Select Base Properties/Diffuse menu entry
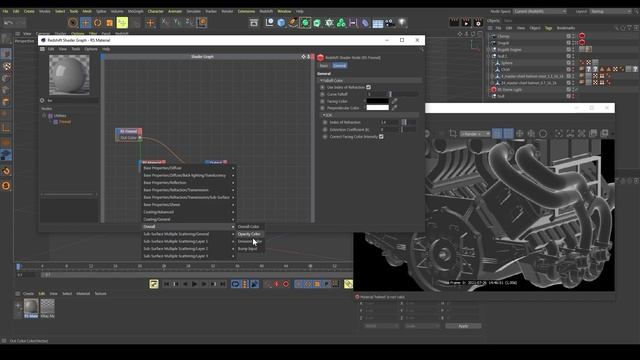 pyautogui.click(x=189, y=168)
